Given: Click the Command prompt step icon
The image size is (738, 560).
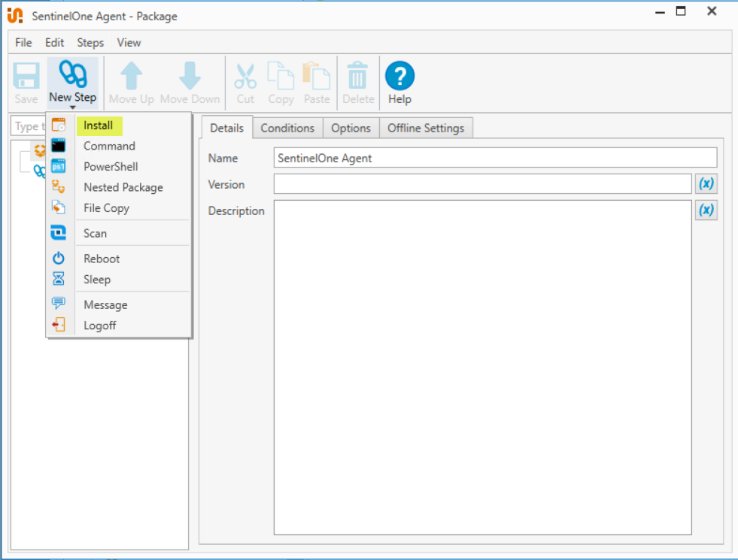Looking at the screenshot, I should pyautogui.click(x=59, y=146).
